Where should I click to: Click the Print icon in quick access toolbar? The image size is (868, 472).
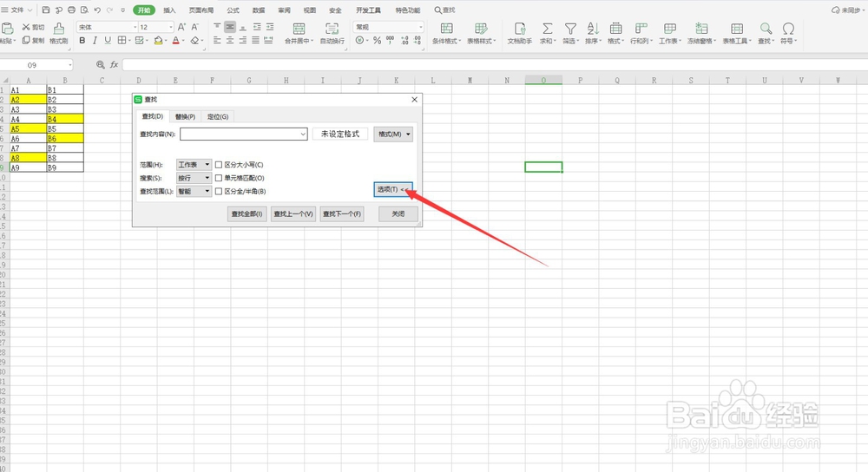(x=71, y=10)
